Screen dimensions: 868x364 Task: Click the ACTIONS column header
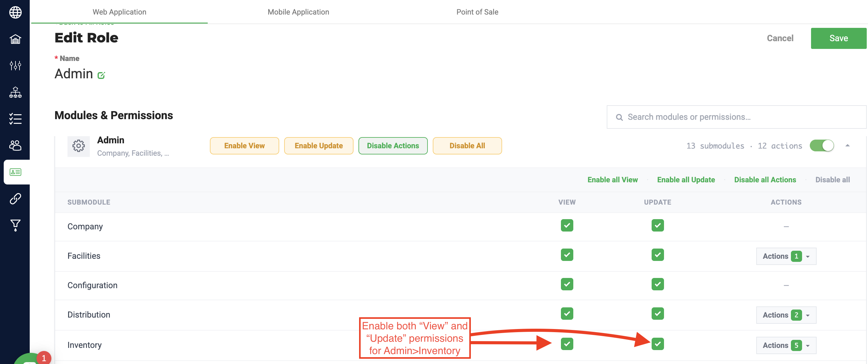pos(786,202)
